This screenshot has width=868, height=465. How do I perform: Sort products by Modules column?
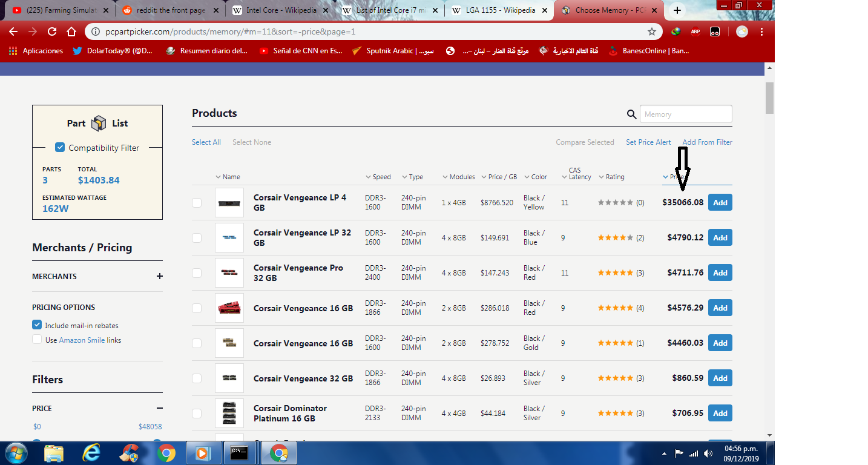459,177
